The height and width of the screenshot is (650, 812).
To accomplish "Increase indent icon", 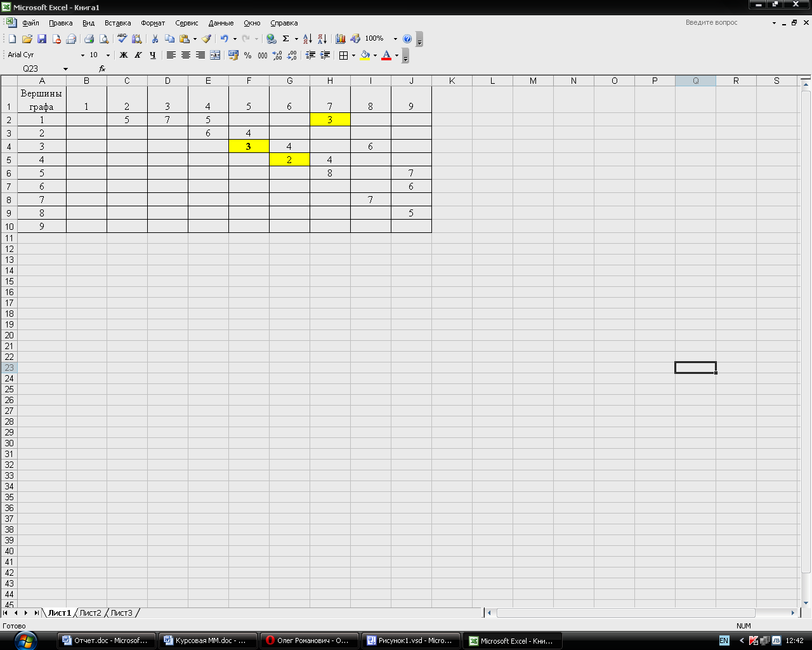I will tap(325, 55).
